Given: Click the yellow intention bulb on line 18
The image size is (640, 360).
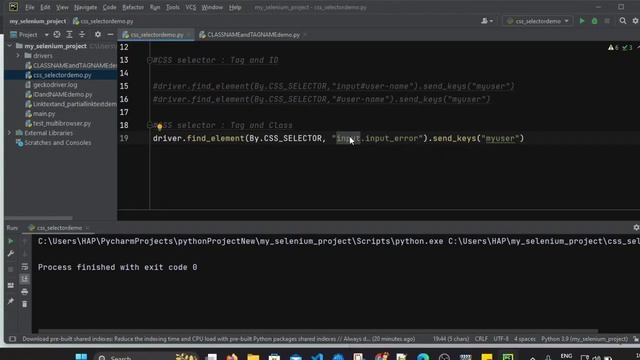Looking at the screenshot, I should coord(160,126).
